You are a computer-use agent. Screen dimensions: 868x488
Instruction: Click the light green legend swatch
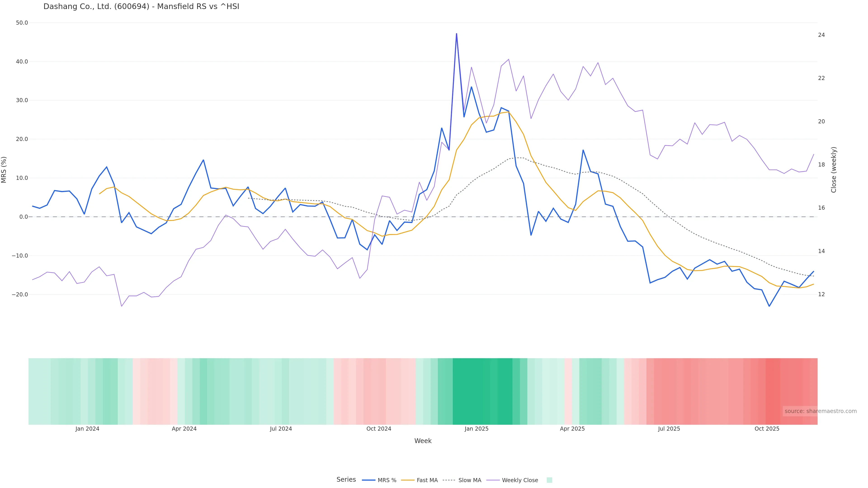click(549, 480)
